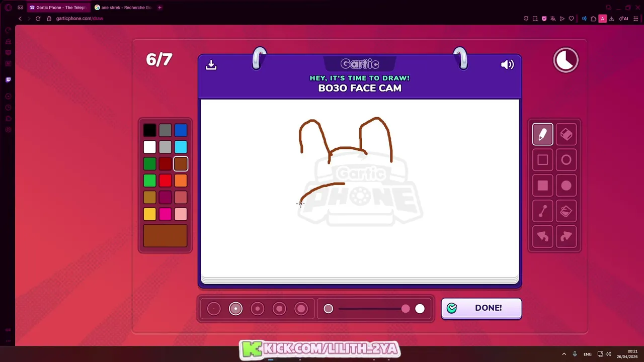Open the GX Corner controller icon
Image resolution: width=644 pixels, height=362 pixels.
pyautogui.click(x=21, y=8)
